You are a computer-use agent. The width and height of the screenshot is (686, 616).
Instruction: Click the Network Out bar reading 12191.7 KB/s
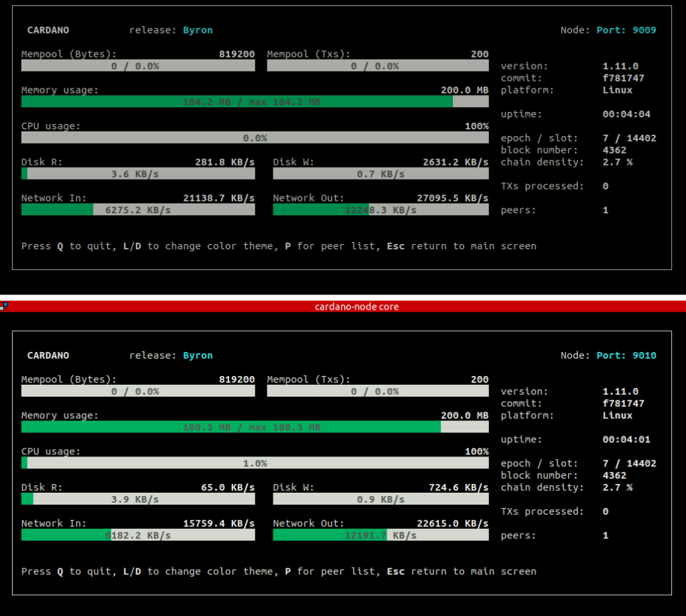coord(381,535)
